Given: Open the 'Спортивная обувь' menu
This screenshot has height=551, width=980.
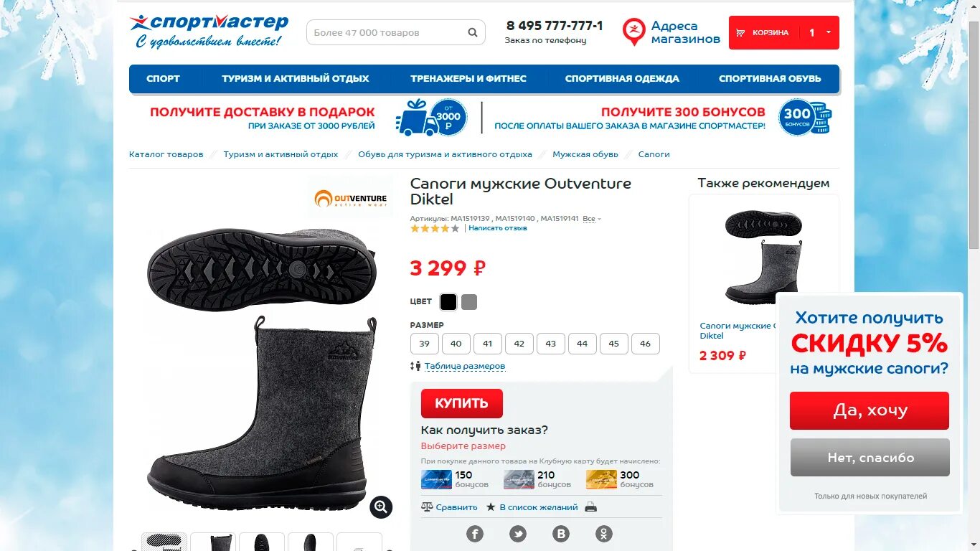Looking at the screenshot, I should point(770,78).
